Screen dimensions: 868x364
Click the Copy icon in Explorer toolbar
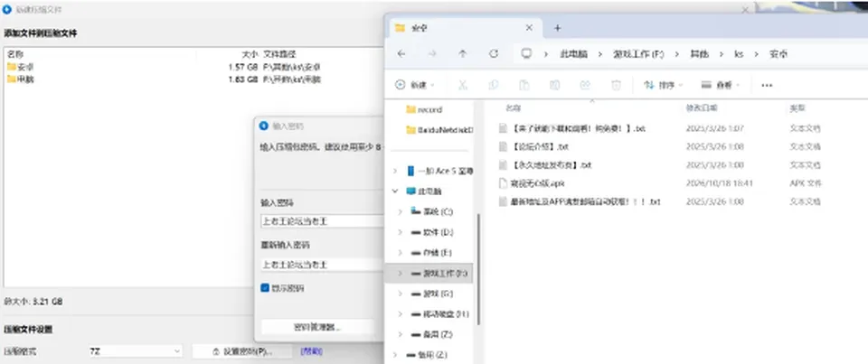[x=494, y=85]
